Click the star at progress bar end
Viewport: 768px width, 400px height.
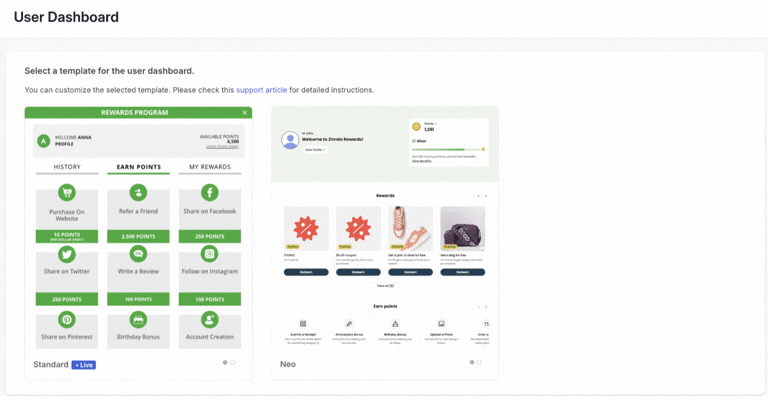(483, 149)
